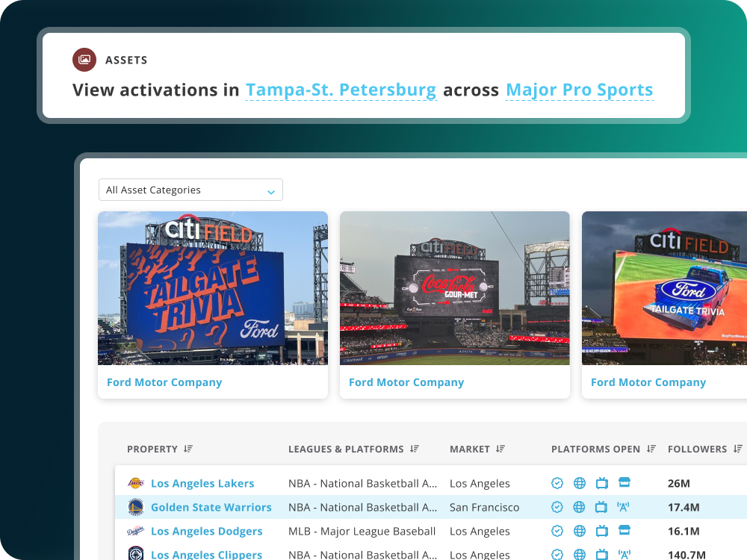Click the Clippers team logo

(x=136, y=553)
